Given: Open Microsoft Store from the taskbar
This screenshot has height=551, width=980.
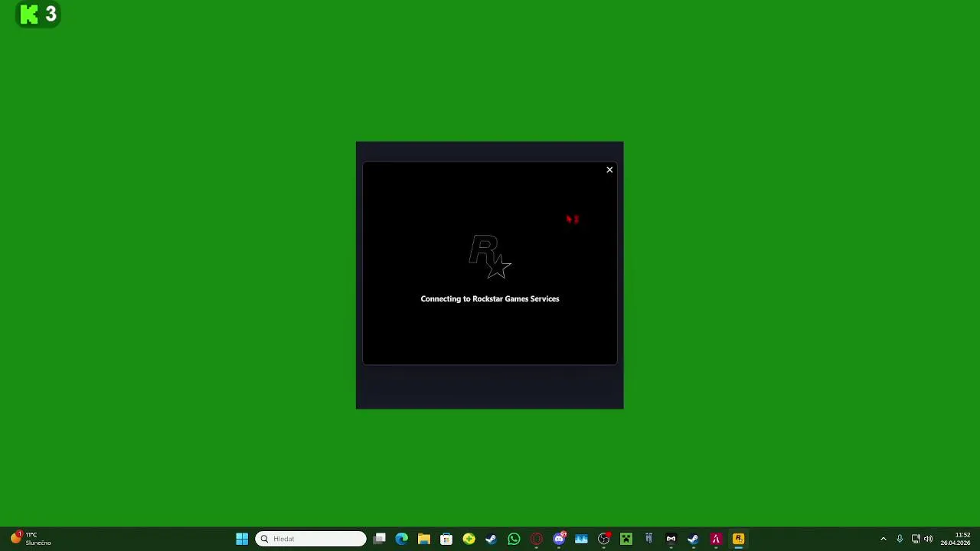Looking at the screenshot, I should (446, 539).
